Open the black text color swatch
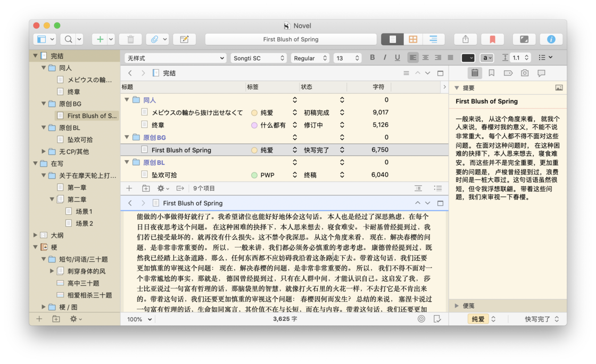The height and width of the screenshot is (364, 596). point(468,58)
